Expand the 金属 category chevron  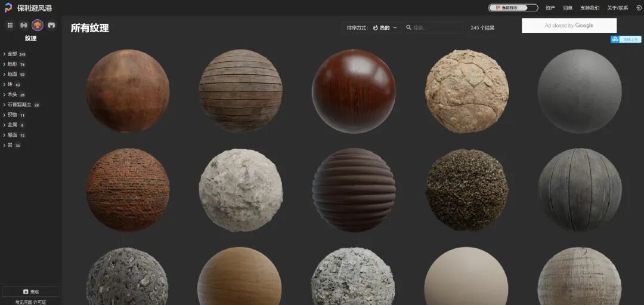(x=4, y=125)
